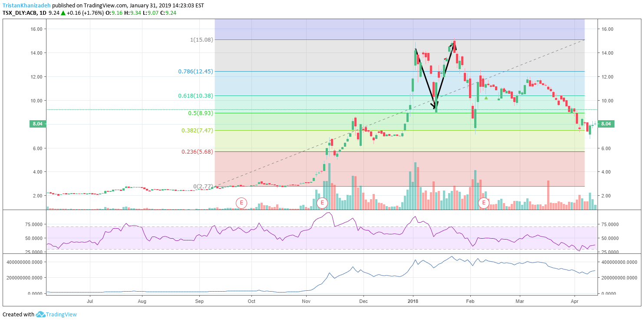Select the 1(15.08) Fibonacci level label
This screenshot has width=644, height=322.
201,40
